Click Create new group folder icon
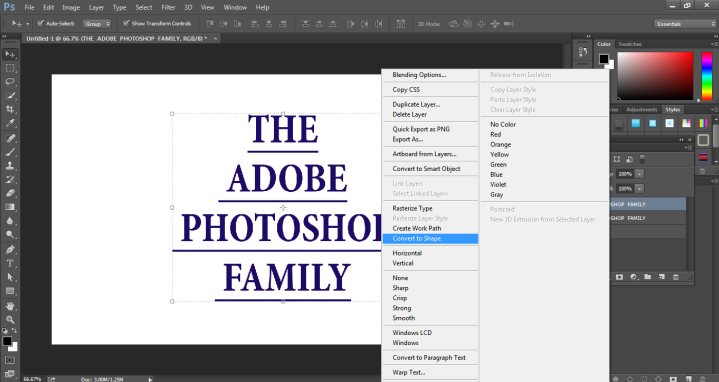 point(647,277)
